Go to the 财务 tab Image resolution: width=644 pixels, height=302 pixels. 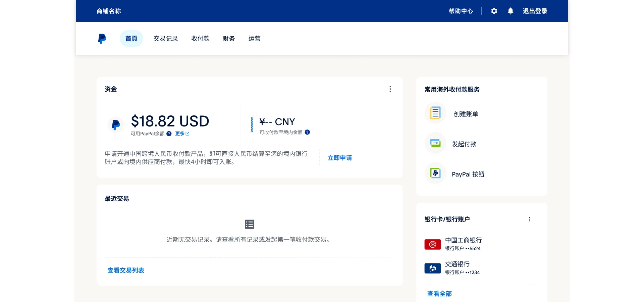229,39
